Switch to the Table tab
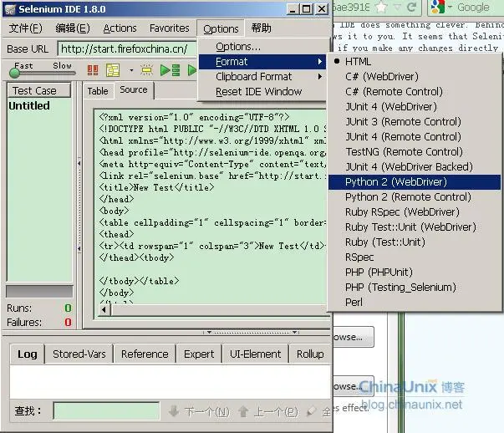Viewport: 504px width, 433px height. (x=98, y=91)
